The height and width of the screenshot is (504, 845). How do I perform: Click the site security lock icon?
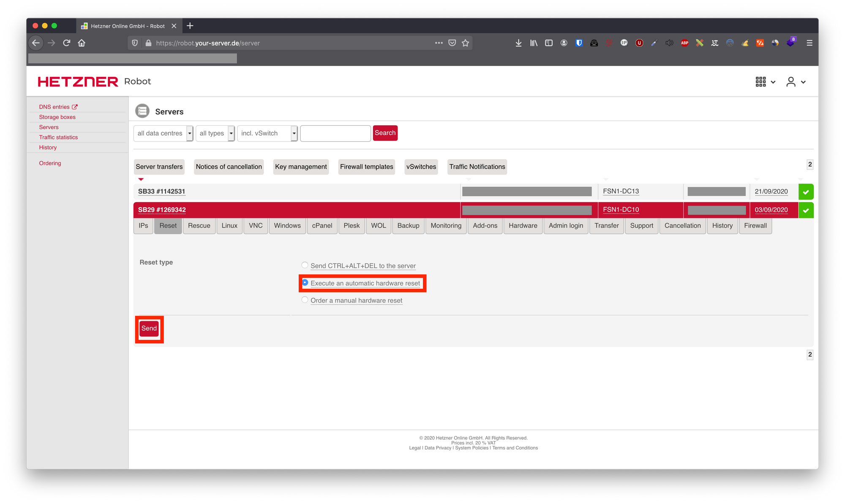point(148,43)
